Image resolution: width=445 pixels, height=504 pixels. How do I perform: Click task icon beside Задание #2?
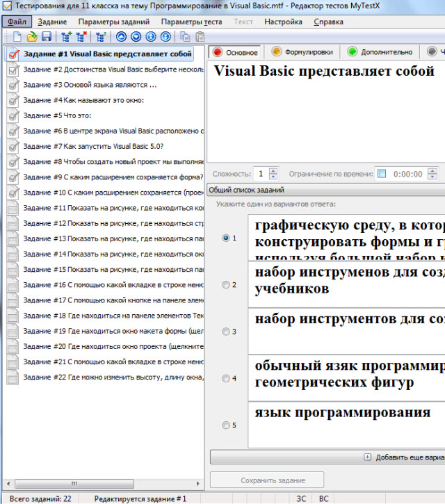pos(13,70)
